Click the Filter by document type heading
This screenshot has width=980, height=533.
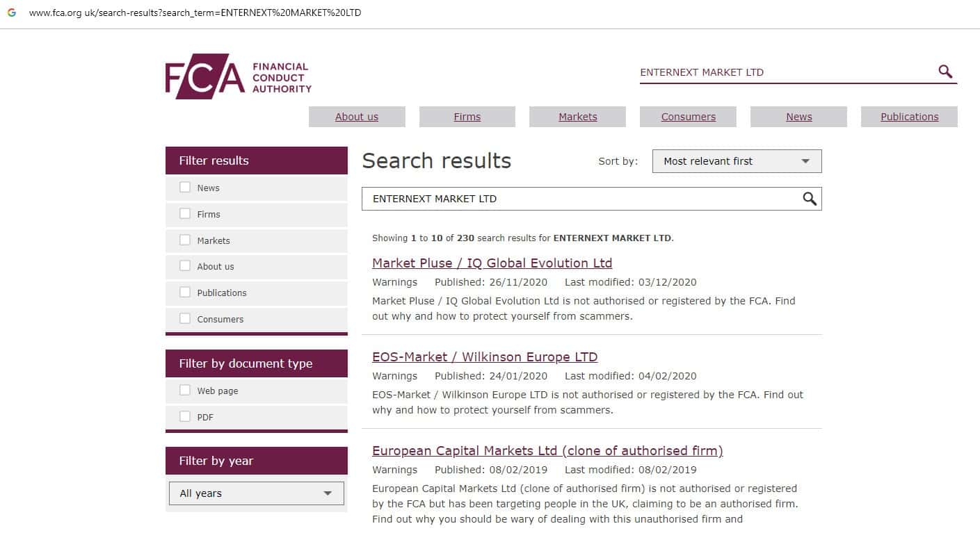click(257, 363)
